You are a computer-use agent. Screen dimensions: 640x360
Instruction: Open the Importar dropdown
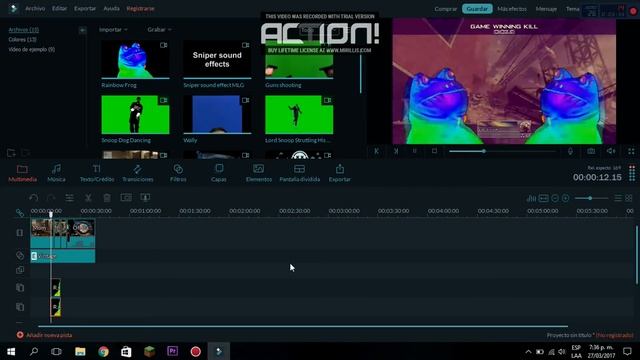tap(113, 29)
